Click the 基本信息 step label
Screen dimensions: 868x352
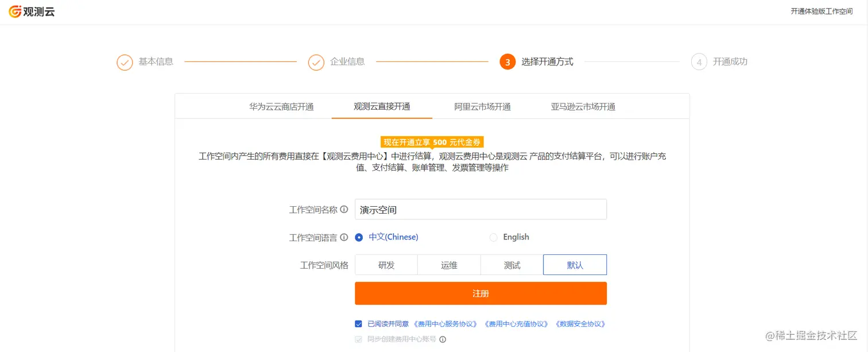click(x=156, y=62)
